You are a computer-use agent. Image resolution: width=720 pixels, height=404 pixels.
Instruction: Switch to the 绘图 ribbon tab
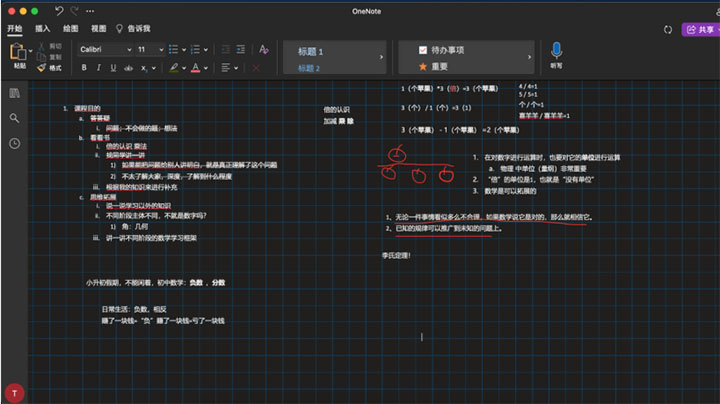click(x=70, y=29)
